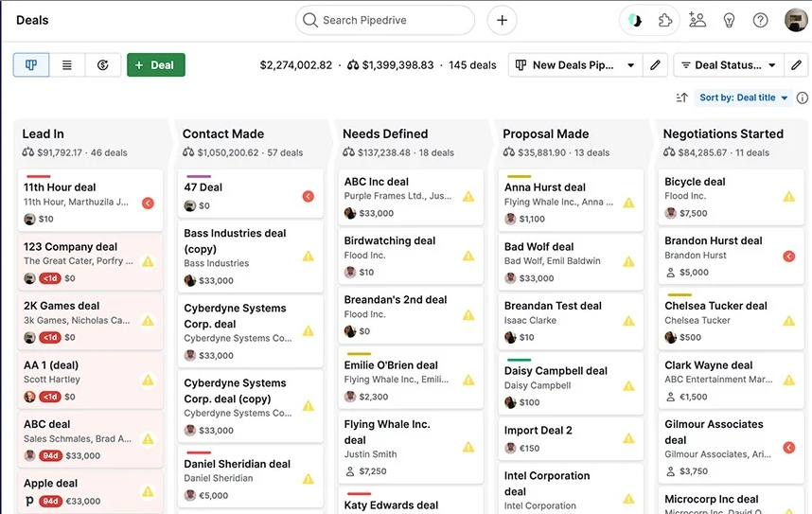Open the Bad Wolf deal card

coord(571,261)
